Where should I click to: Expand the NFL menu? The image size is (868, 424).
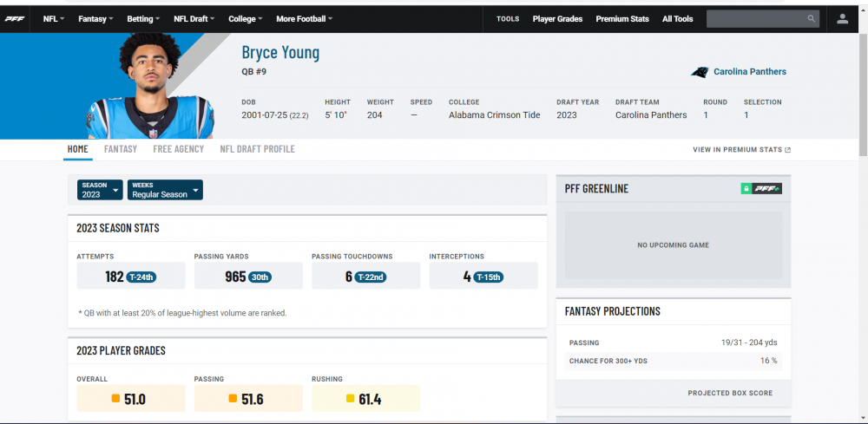pyautogui.click(x=54, y=18)
